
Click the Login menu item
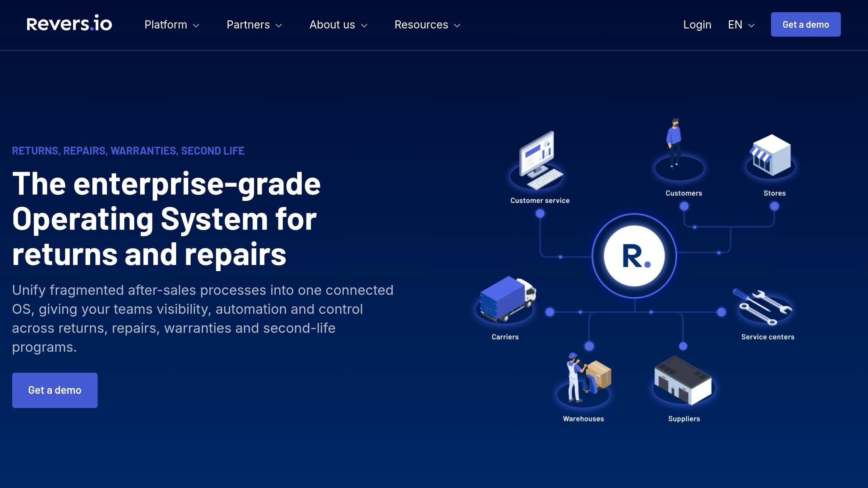697,25
